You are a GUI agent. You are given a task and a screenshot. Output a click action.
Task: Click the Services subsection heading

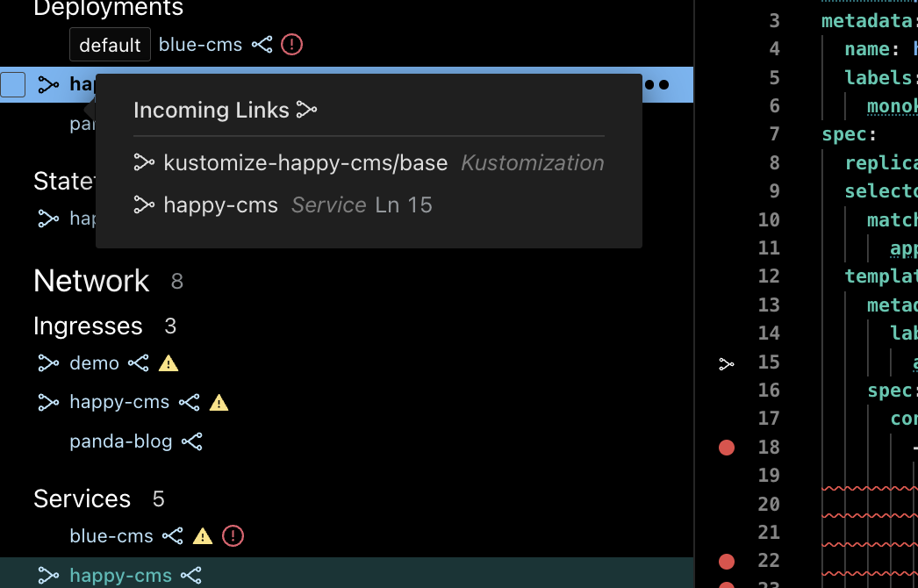82,499
